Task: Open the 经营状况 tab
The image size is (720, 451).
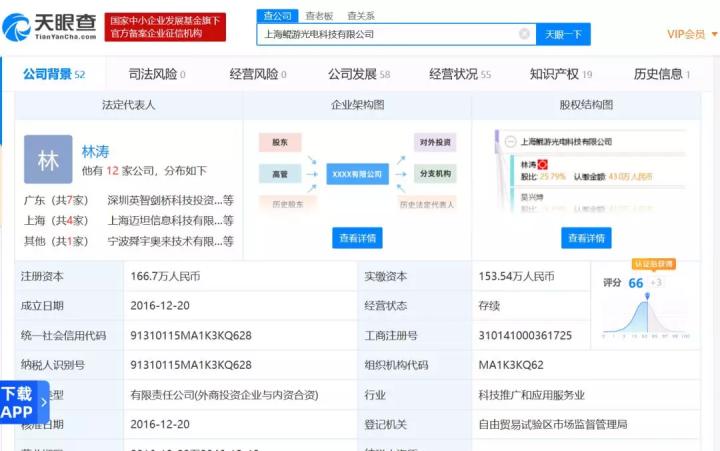Action: 460,74
